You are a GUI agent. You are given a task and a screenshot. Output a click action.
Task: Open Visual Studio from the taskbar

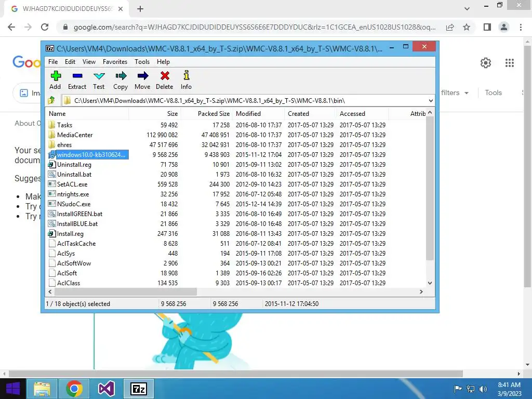(106, 389)
